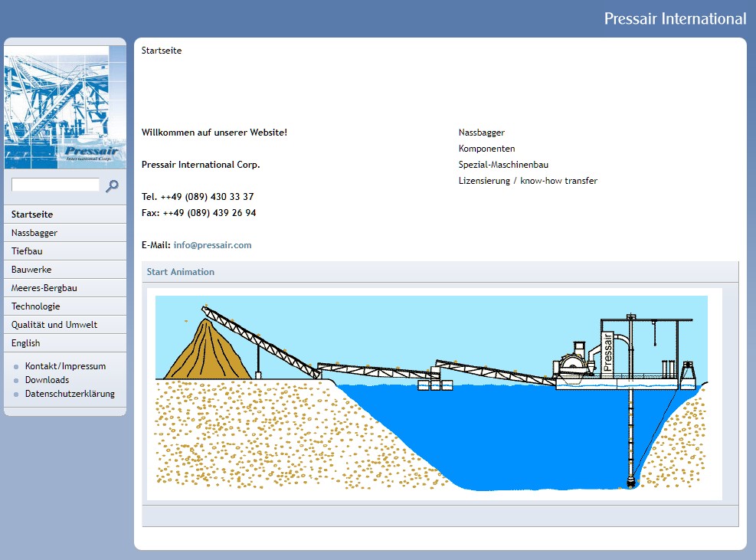Click the Spezial-Maschinenbau text
Viewport: 756px width, 560px height.
(x=503, y=165)
